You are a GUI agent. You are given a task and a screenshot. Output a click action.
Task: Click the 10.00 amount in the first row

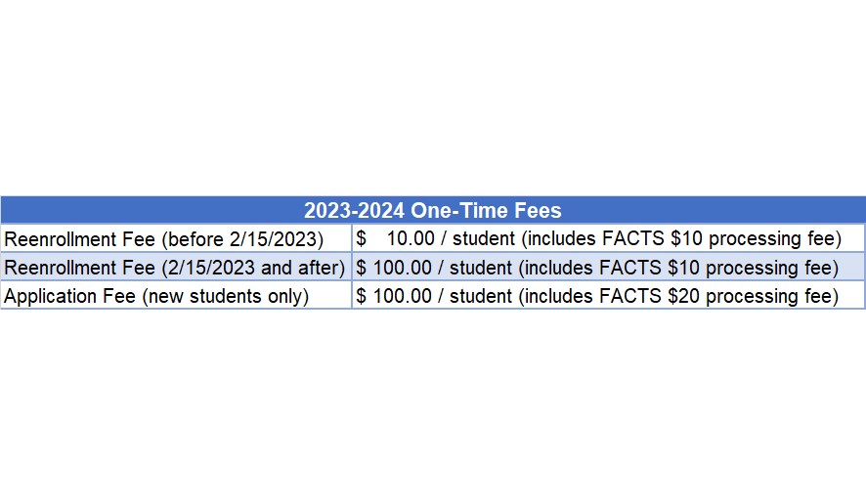[x=411, y=238]
